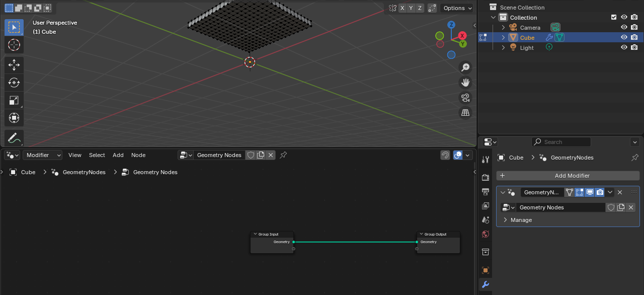644x295 pixels.
Task: Choose the Annotate pencil tool
Action: [x=14, y=138]
